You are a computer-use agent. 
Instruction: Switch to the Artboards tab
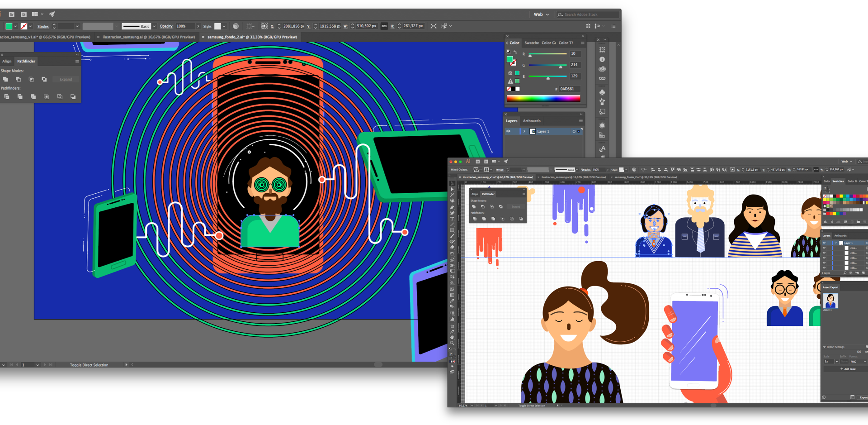click(x=531, y=121)
